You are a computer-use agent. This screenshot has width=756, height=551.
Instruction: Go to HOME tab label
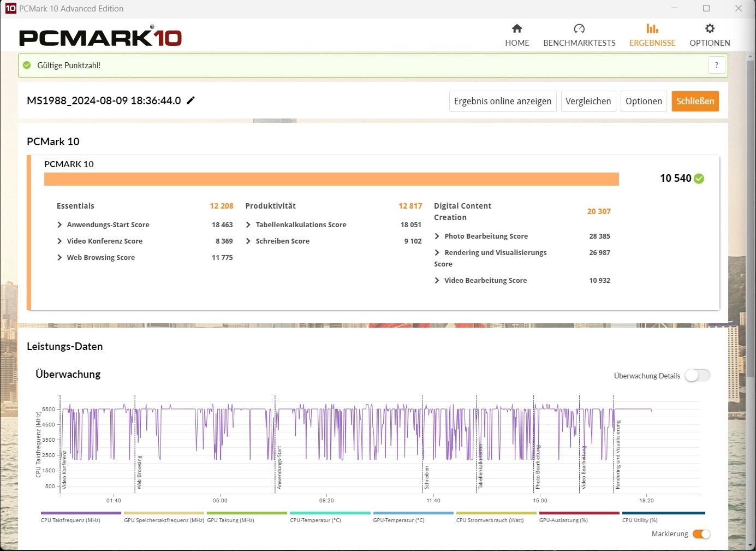point(517,43)
